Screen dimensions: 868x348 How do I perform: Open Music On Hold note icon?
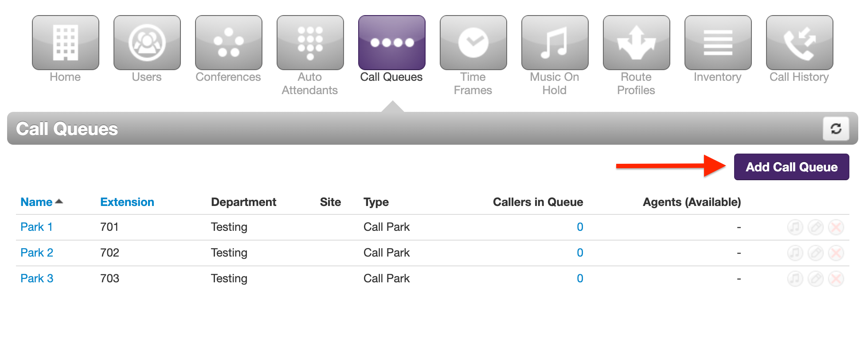(x=555, y=43)
